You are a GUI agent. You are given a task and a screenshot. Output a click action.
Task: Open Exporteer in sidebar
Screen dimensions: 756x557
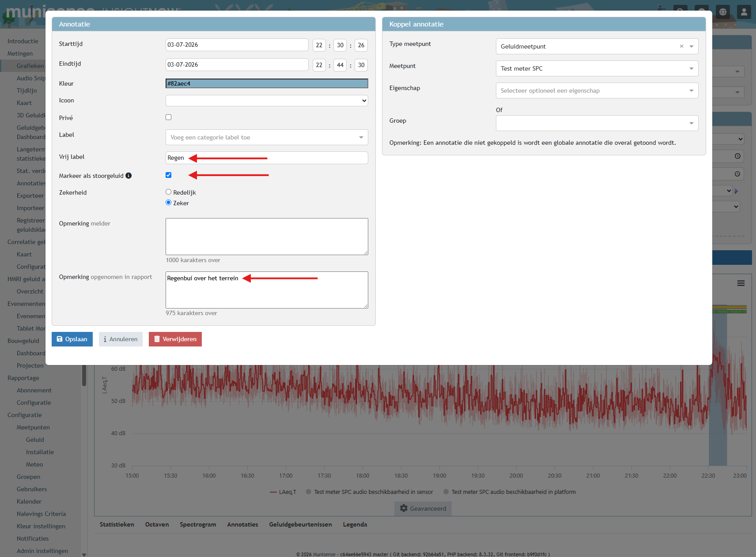tap(30, 196)
